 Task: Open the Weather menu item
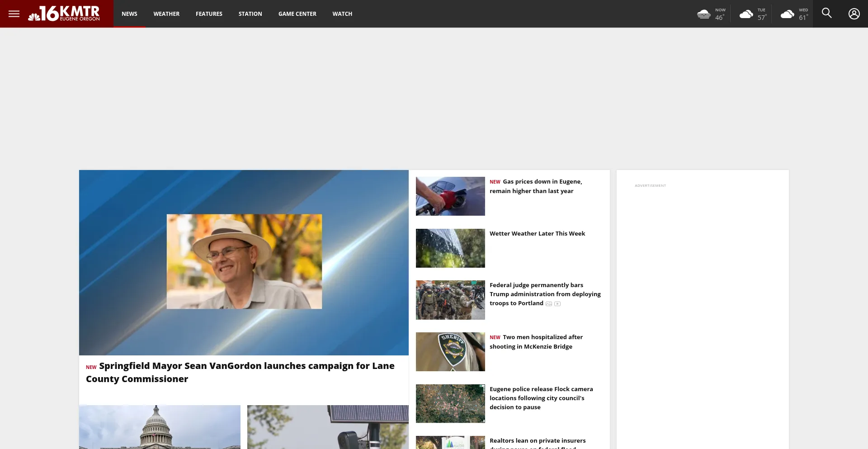point(166,14)
